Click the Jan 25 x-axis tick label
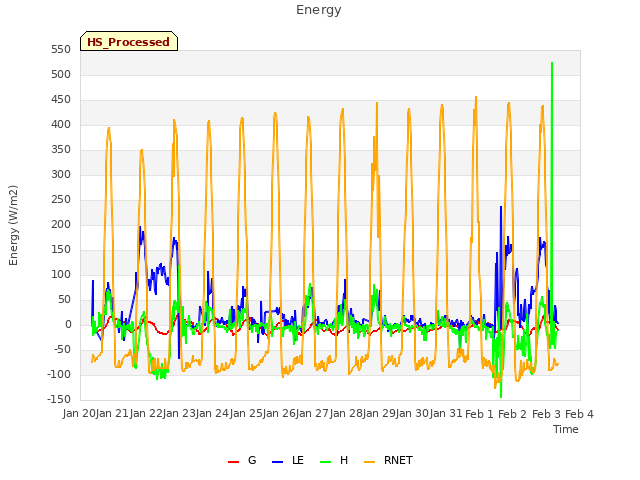This screenshot has height=480, width=640. pos(246,414)
